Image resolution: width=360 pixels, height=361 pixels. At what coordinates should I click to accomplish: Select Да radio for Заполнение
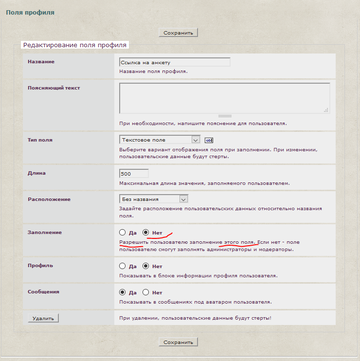click(x=122, y=232)
